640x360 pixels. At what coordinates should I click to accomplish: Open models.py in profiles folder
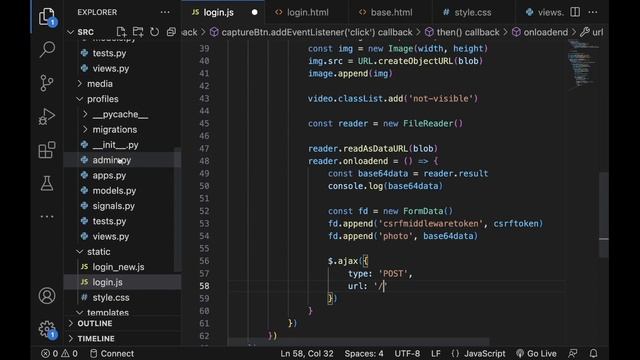pos(114,191)
